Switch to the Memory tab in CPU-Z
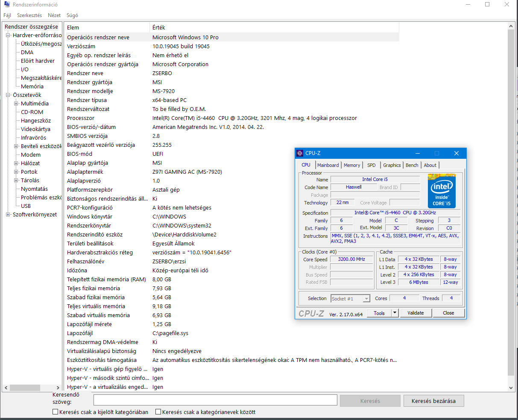The image size is (518, 420). pyautogui.click(x=352, y=165)
